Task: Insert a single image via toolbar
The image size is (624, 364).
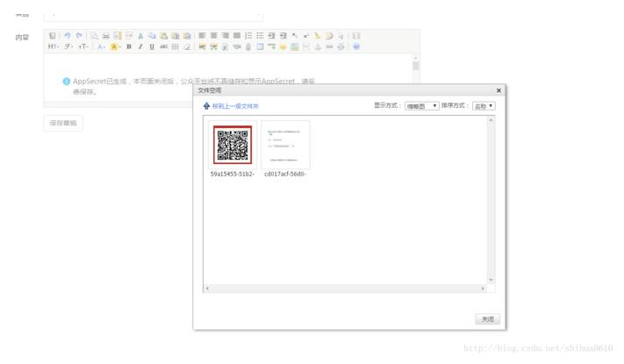Action: (x=202, y=46)
